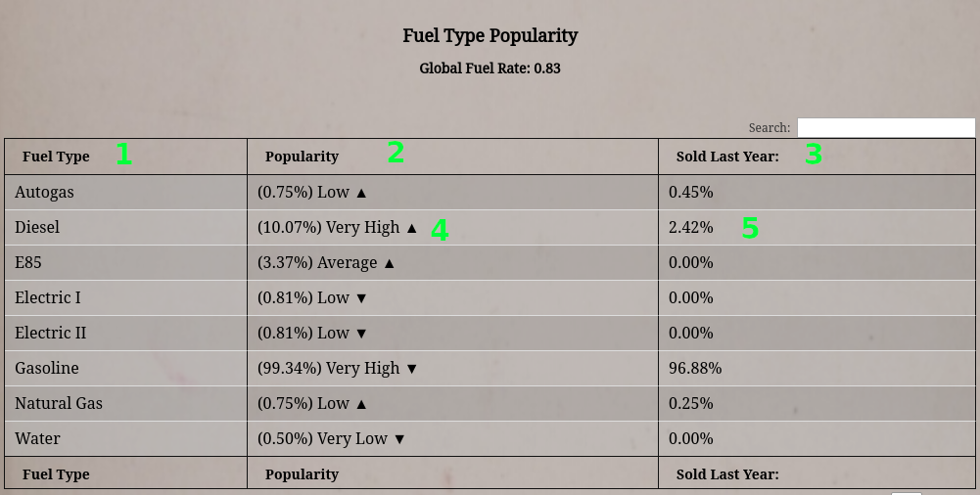Select the Diesel fuel type cell
Image resolution: width=980 pixels, height=495 pixels.
[x=37, y=228]
